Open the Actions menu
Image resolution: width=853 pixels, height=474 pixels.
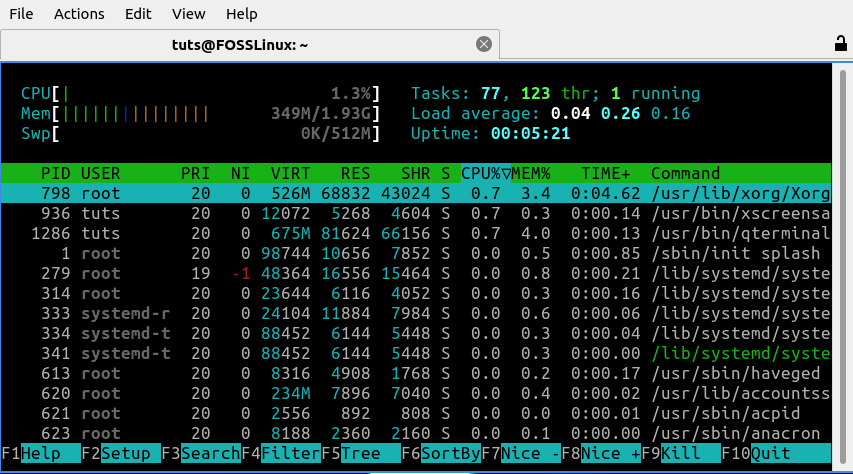[79, 14]
